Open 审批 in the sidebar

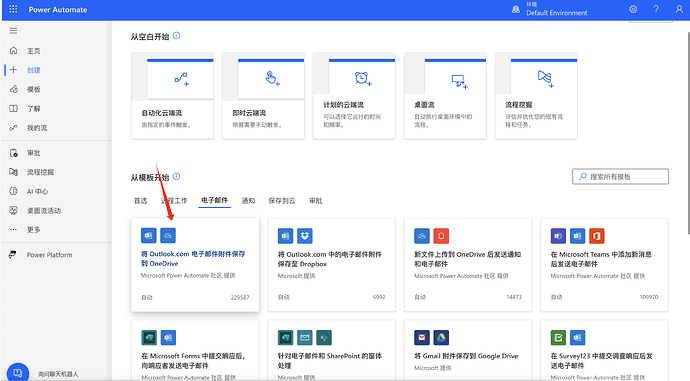pyautogui.click(x=33, y=153)
